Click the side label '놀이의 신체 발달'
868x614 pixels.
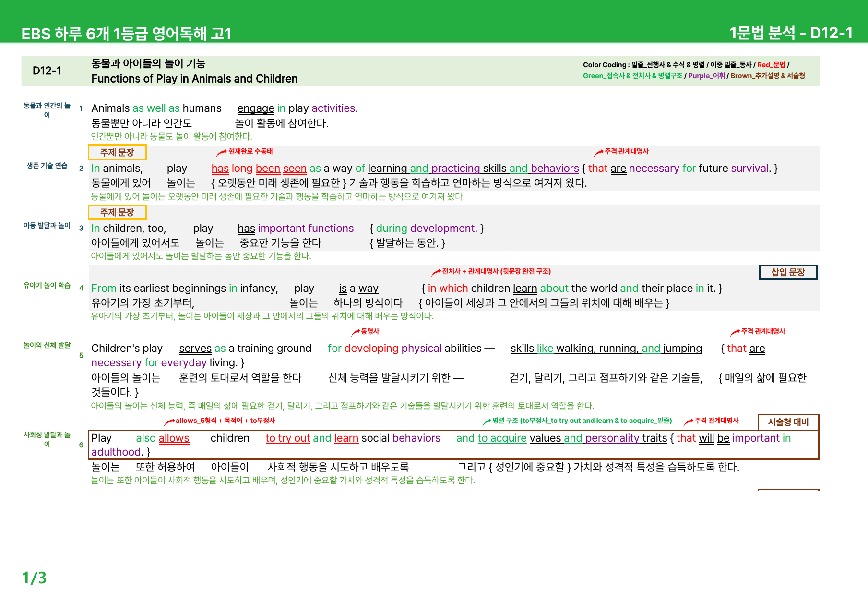(47, 345)
